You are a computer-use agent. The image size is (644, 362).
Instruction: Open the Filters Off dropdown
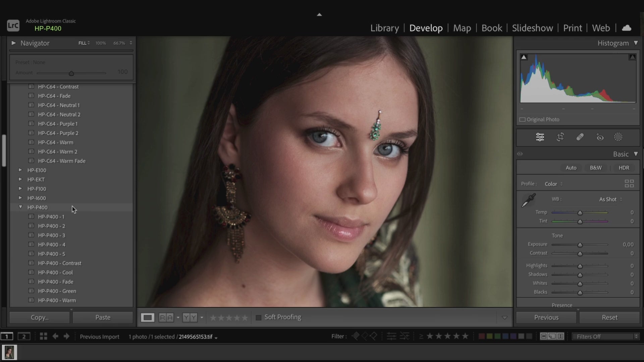click(x=605, y=337)
